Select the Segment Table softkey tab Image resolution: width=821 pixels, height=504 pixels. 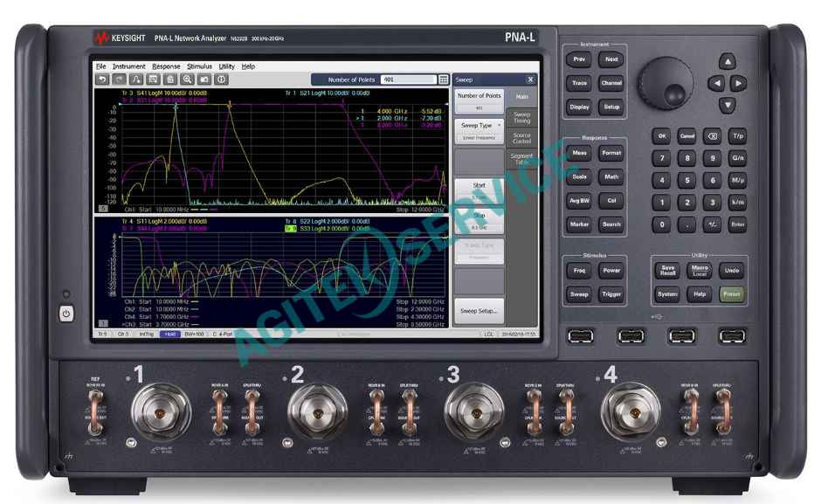pyautogui.click(x=521, y=158)
